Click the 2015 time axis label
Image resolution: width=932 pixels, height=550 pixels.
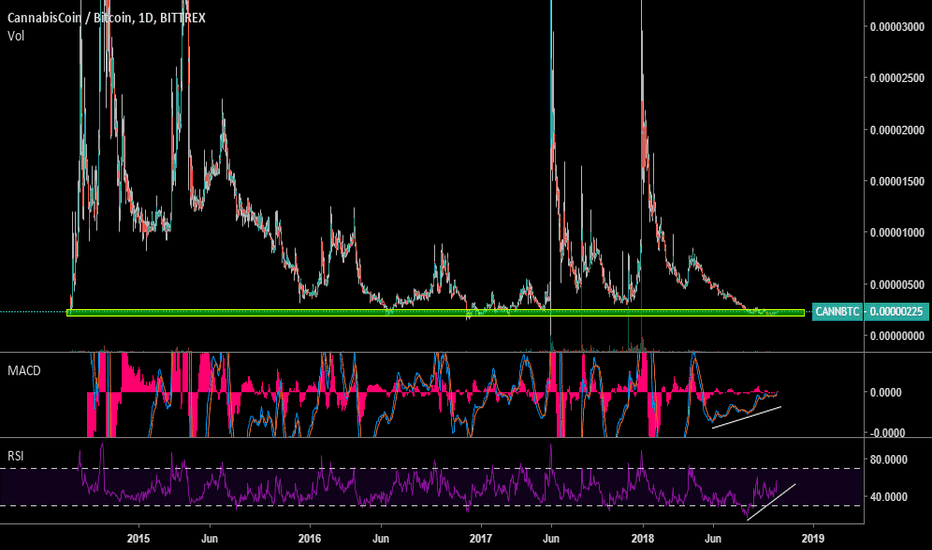tap(138, 538)
